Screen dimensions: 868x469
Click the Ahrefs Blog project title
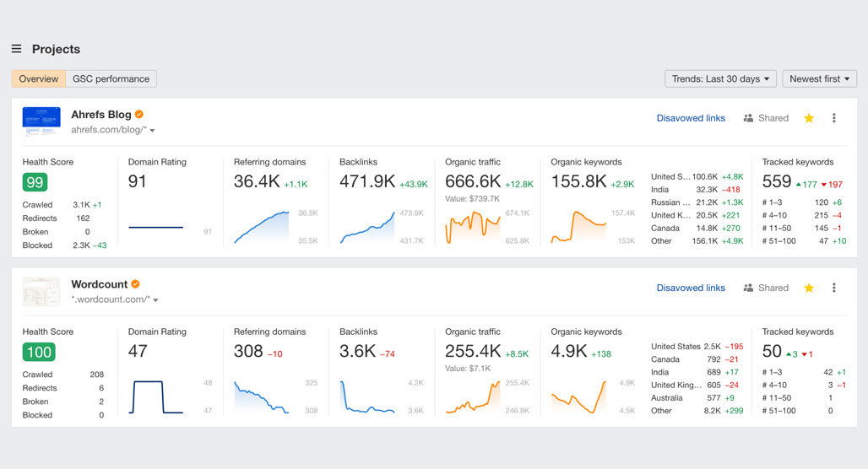[101, 115]
